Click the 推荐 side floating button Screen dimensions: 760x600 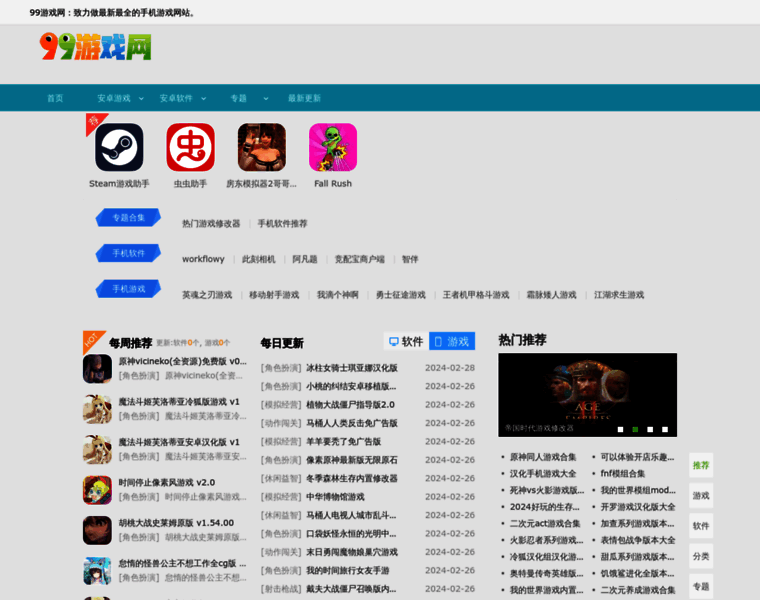click(x=701, y=465)
